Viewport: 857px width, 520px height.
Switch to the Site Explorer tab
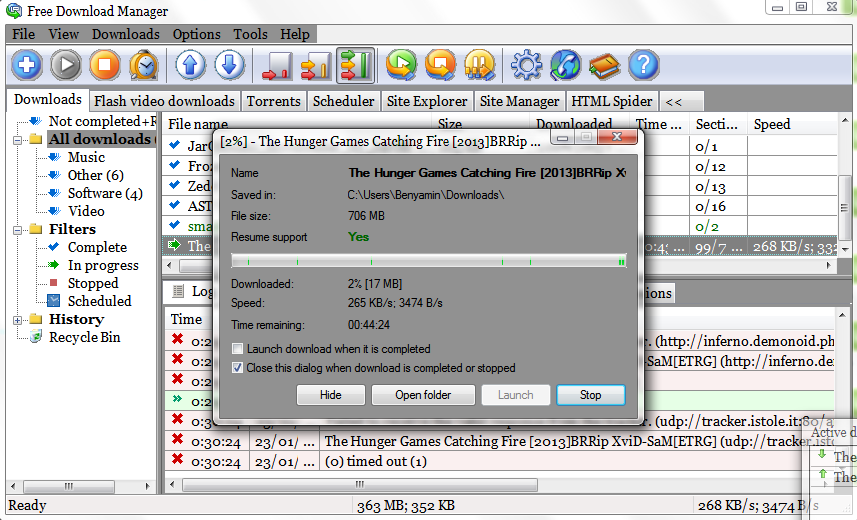427,101
